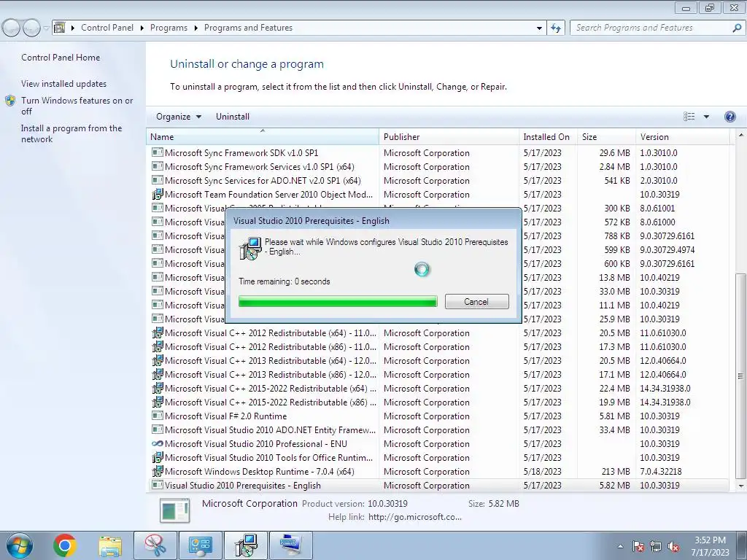Click the refresh button beside address bar
The height and width of the screenshot is (560, 747).
[555, 28]
